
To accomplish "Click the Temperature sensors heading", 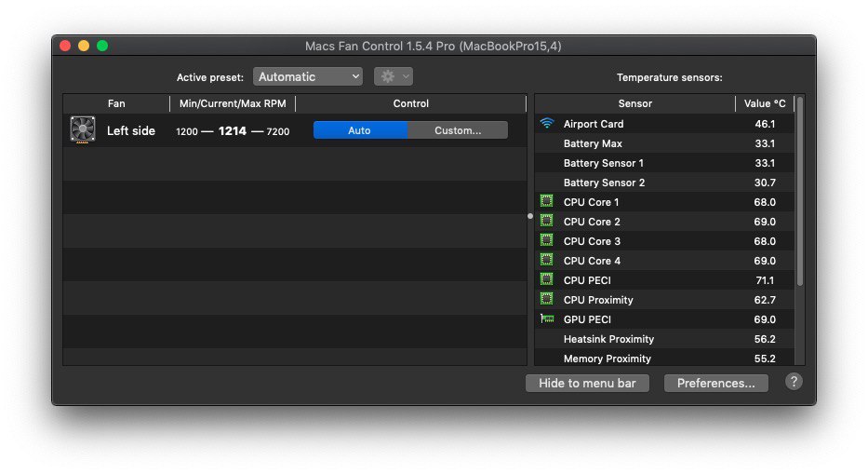I will pos(669,77).
